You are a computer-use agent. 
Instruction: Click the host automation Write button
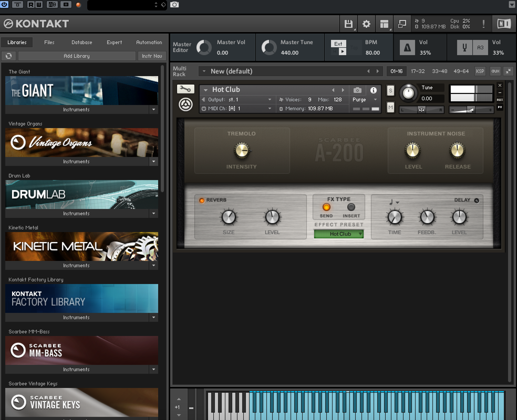[x=39, y=4]
